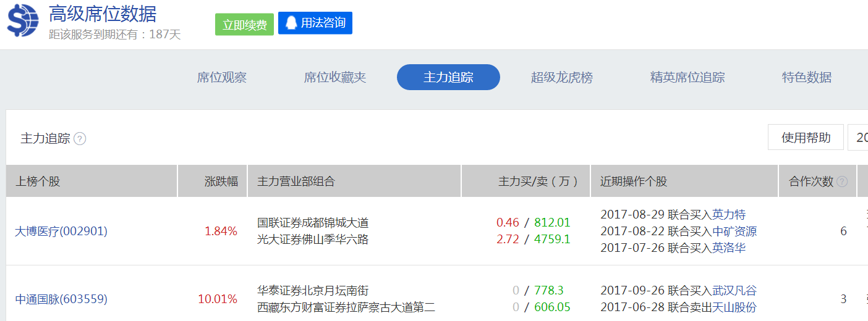This screenshot has width=868, height=321.
Task: Go to the 超级龙虎榜 tab
Action: [562, 78]
